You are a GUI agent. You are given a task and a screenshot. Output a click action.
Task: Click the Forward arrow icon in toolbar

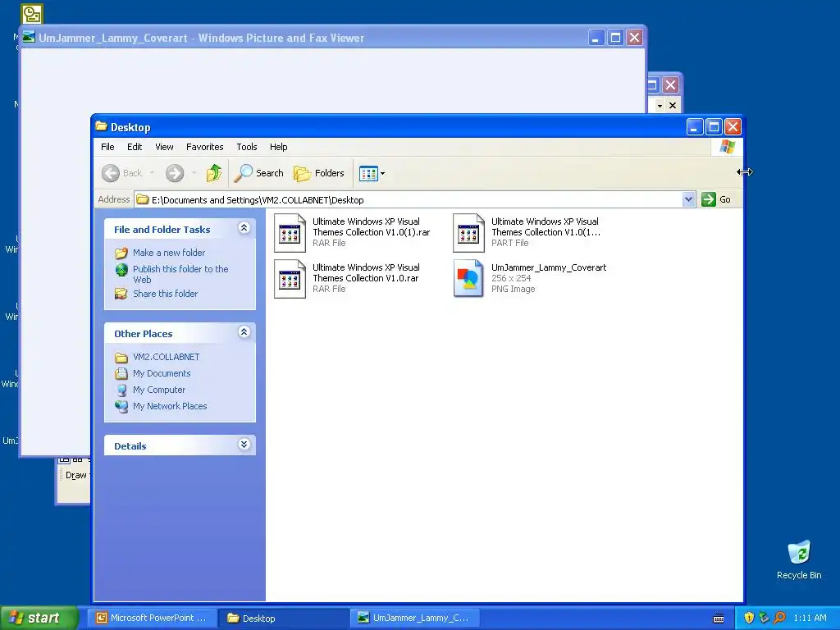tap(175, 173)
